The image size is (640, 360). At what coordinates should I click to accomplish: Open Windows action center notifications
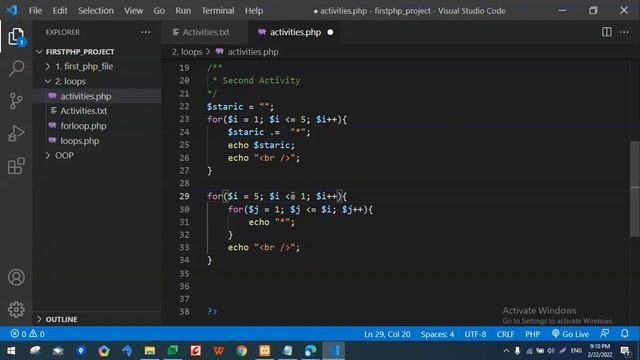(625, 351)
